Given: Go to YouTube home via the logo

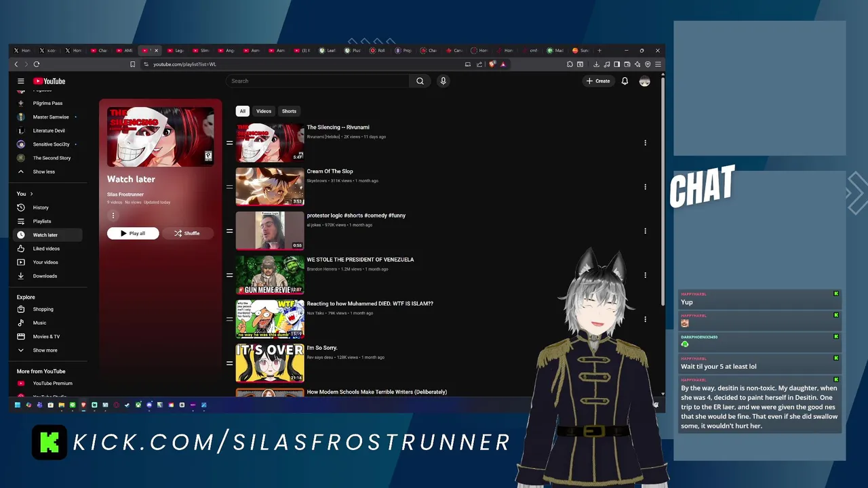Looking at the screenshot, I should point(49,81).
